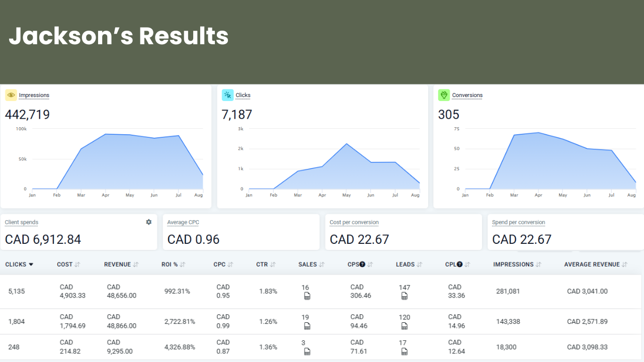The height and width of the screenshot is (362, 644).
Task: Click the Clicks chart title link
Action: (243, 95)
